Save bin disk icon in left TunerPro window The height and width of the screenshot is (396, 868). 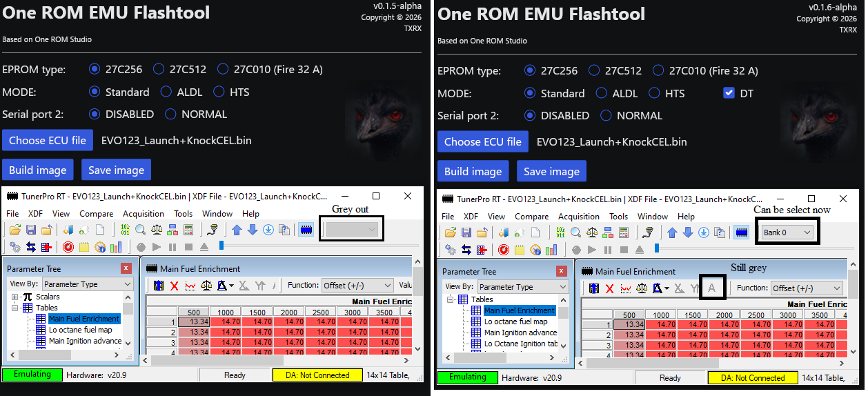point(31,230)
